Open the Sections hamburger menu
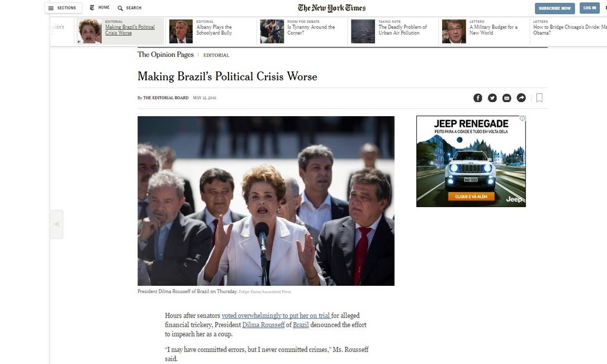The image size is (607, 364). click(x=63, y=8)
